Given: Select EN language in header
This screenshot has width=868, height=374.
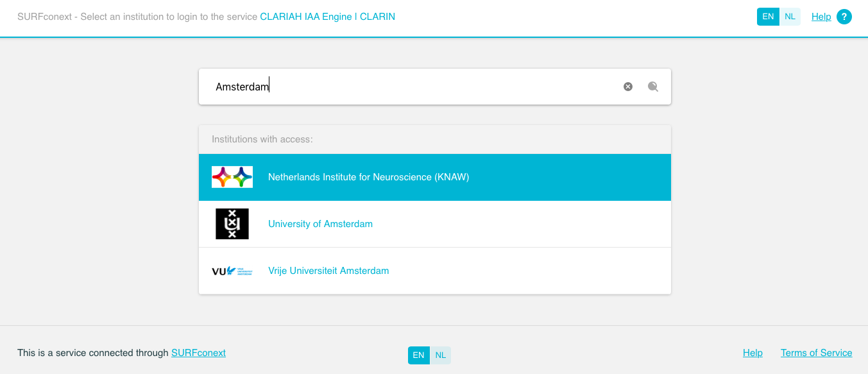Looking at the screenshot, I should coord(768,17).
